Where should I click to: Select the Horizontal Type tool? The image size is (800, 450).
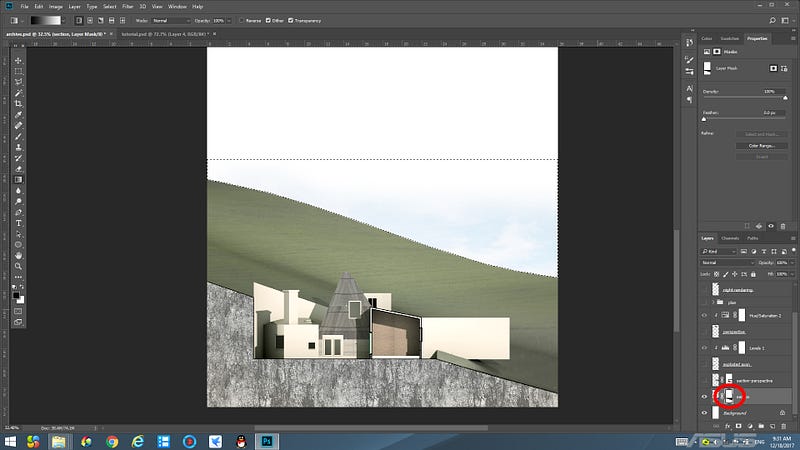pos(18,223)
